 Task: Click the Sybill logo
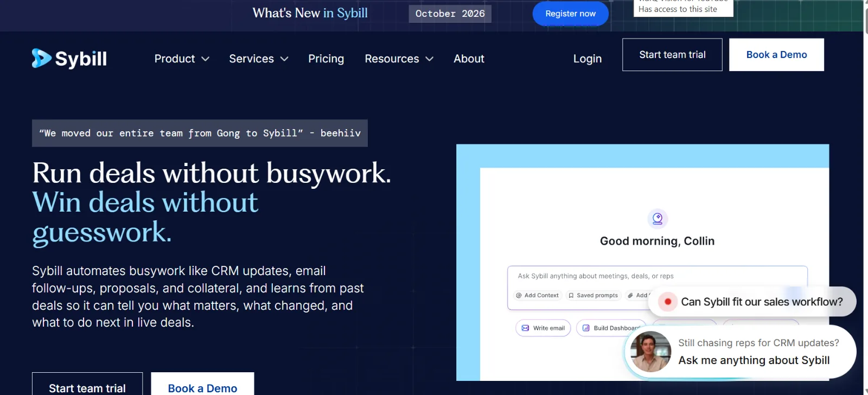pos(69,59)
